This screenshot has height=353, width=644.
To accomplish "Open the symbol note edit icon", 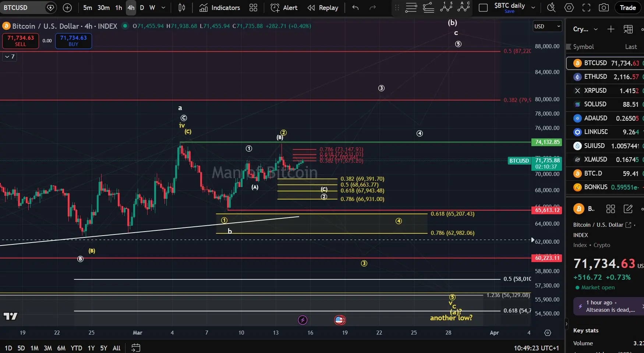I will tap(628, 209).
